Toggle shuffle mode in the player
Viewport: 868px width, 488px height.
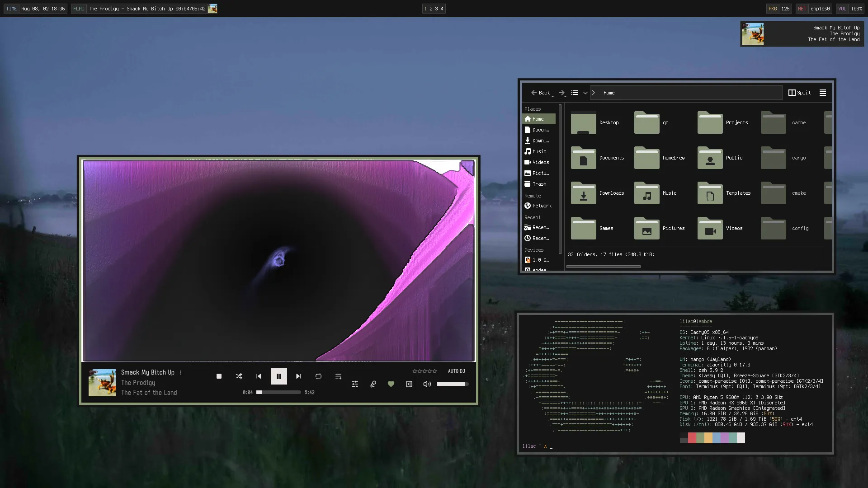(239, 376)
